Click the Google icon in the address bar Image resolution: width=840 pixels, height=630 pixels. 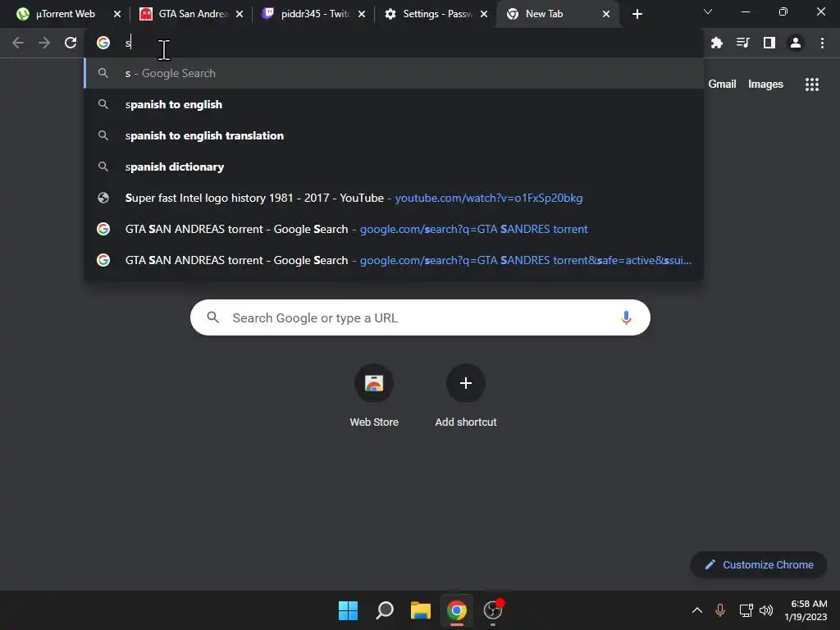(103, 43)
